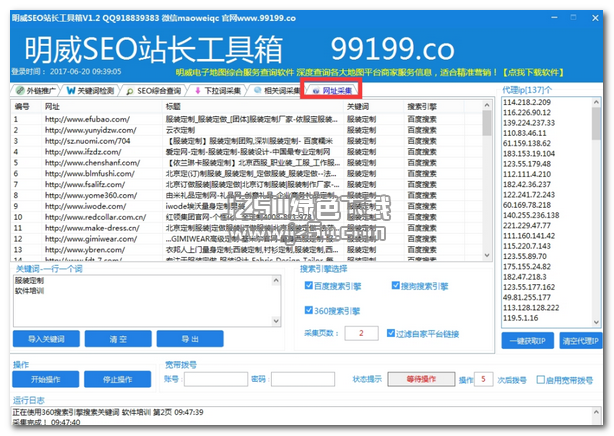Screen dimensions: 614x436
Task: Select proxy IP 114.218.2.209
Action: 527,102
